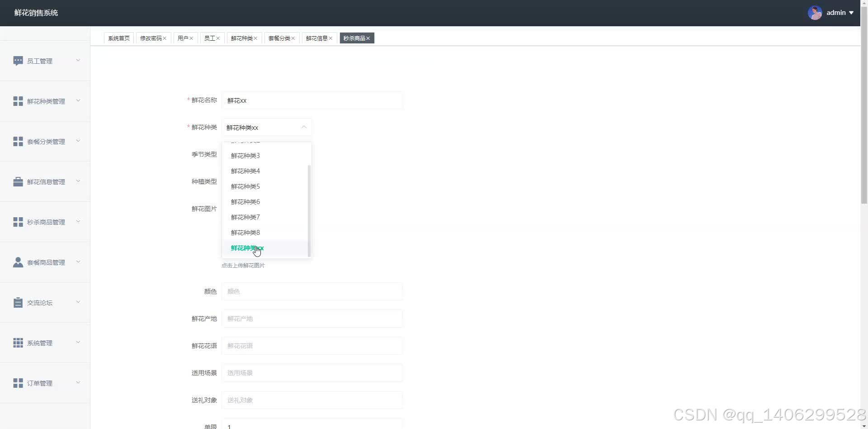Select 鲜花种类xx in the dropdown list
The image size is (868, 429).
pyautogui.click(x=266, y=248)
